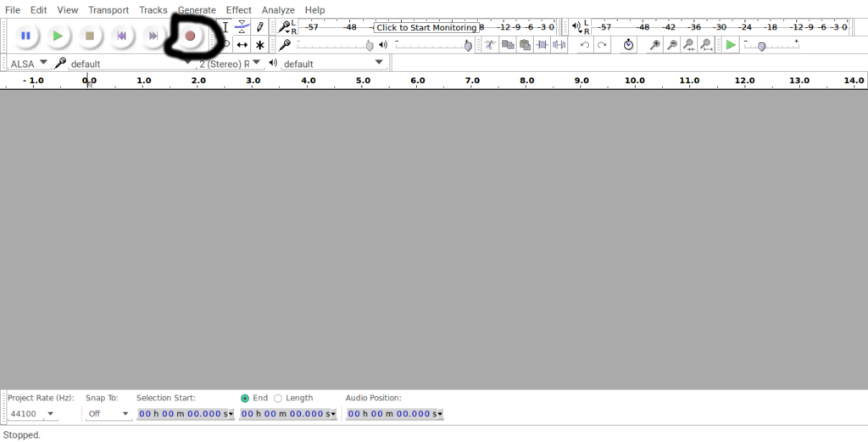The width and height of the screenshot is (868, 442).
Task: Open the ALSA audio host dropdown
Action: pos(29,63)
